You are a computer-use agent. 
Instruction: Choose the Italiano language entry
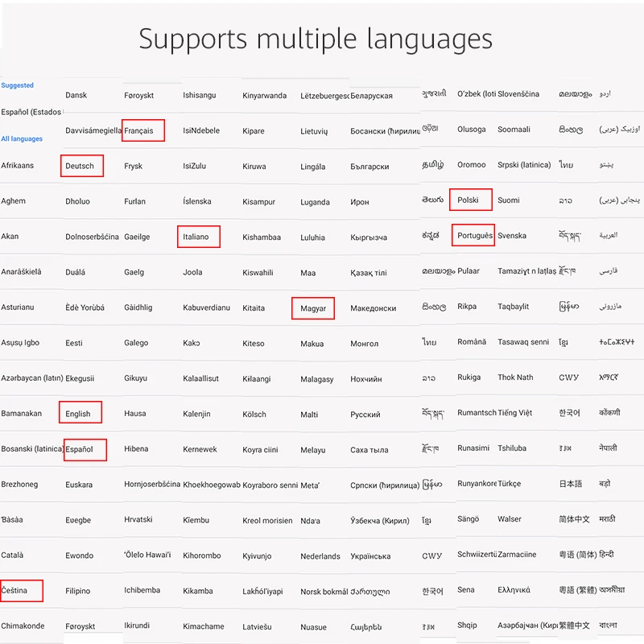click(x=196, y=237)
